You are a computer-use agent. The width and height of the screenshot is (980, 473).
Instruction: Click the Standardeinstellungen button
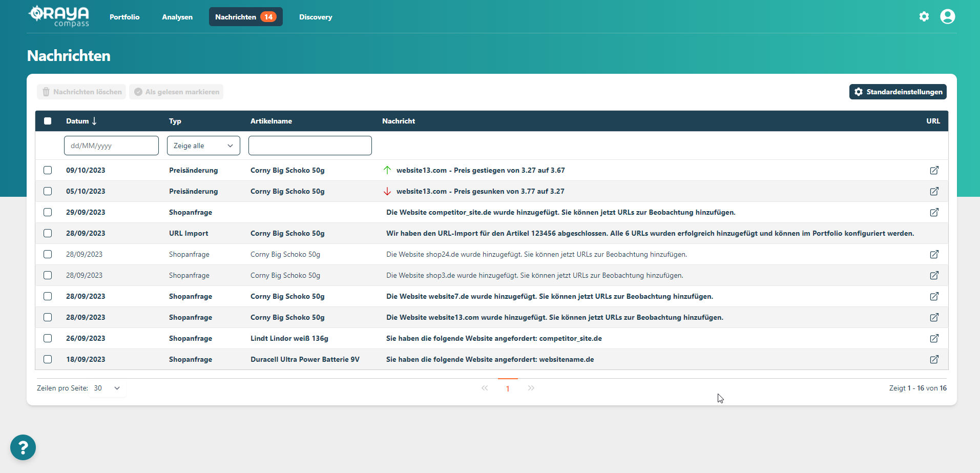point(898,92)
